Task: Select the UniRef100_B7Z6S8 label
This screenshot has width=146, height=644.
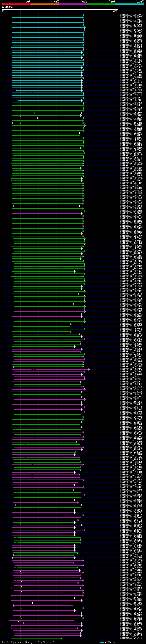Action: pos(131,294)
